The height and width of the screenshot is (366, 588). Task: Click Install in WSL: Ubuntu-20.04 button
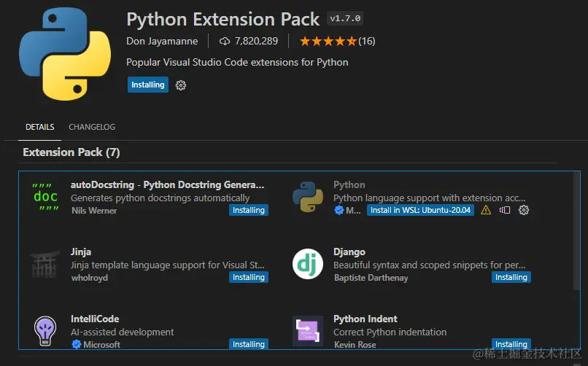(x=420, y=210)
